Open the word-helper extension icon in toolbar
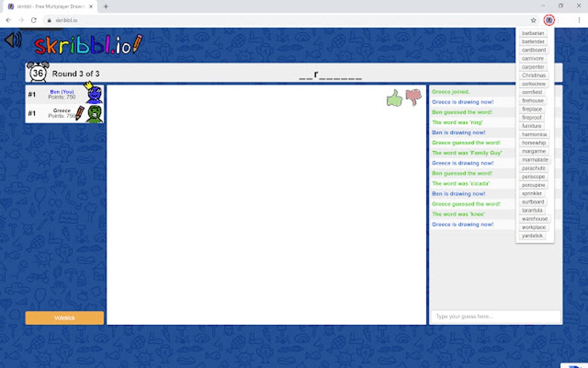588x368 pixels. [x=549, y=19]
